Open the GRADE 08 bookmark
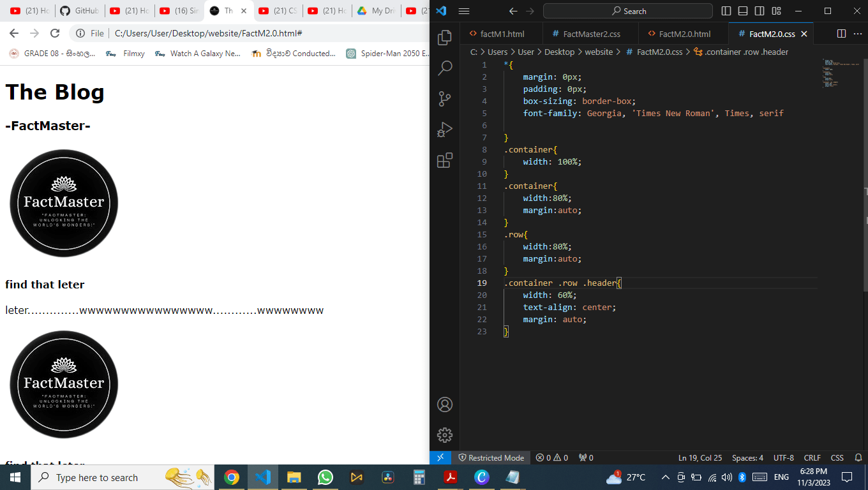 52,54
